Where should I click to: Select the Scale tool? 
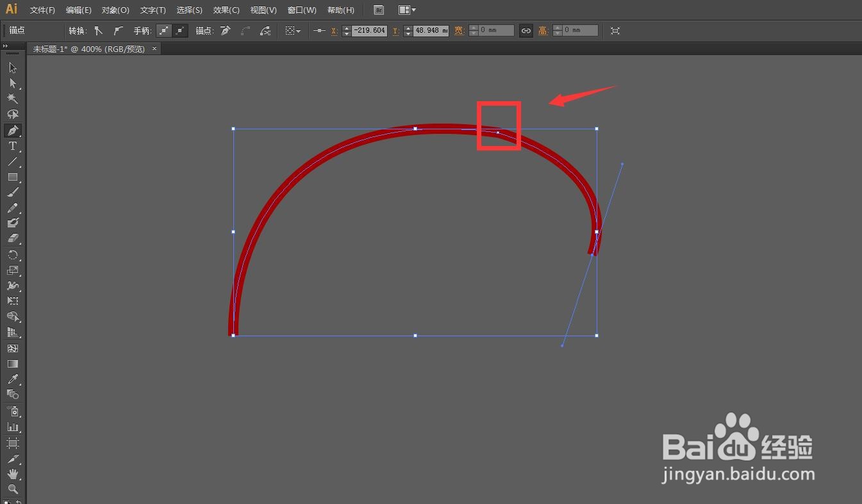pyautogui.click(x=13, y=270)
